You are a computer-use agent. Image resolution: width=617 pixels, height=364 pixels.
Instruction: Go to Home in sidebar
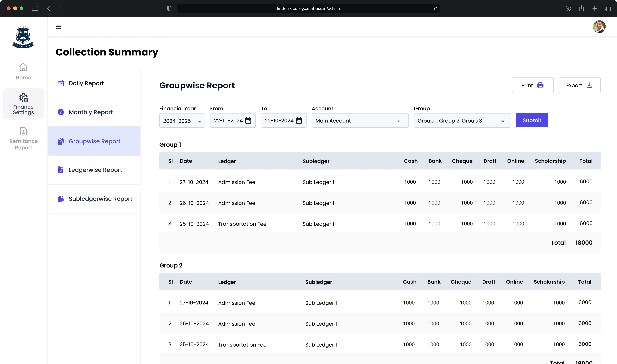23,71
